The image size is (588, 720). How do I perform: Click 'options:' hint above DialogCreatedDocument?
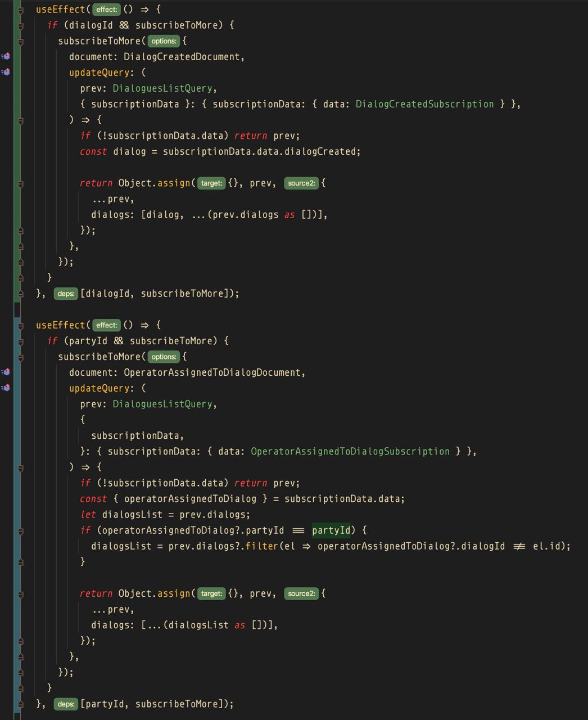[164, 41]
